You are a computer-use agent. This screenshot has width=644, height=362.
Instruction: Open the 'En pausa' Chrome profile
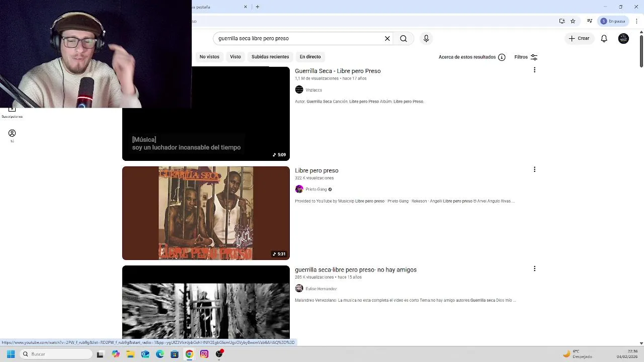tap(613, 21)
